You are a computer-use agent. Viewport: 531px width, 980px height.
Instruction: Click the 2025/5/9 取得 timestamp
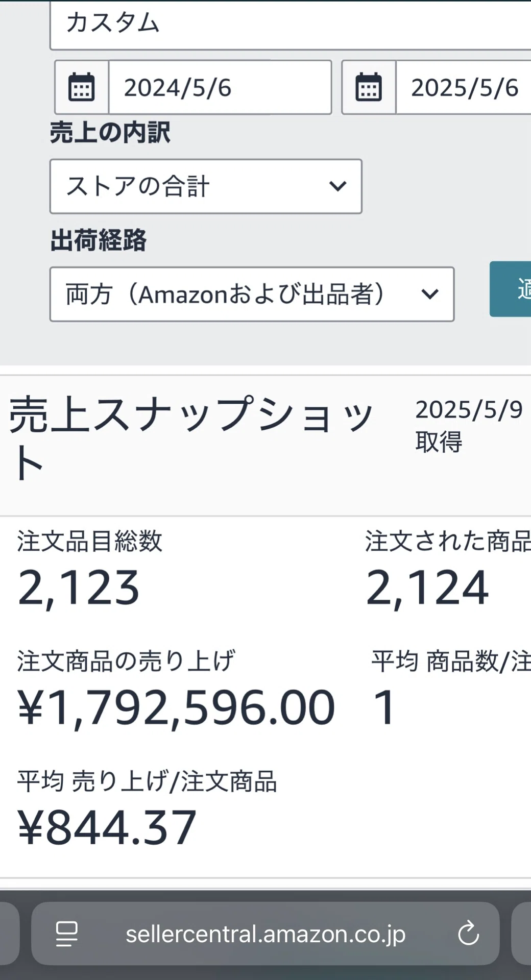[469, 425]
